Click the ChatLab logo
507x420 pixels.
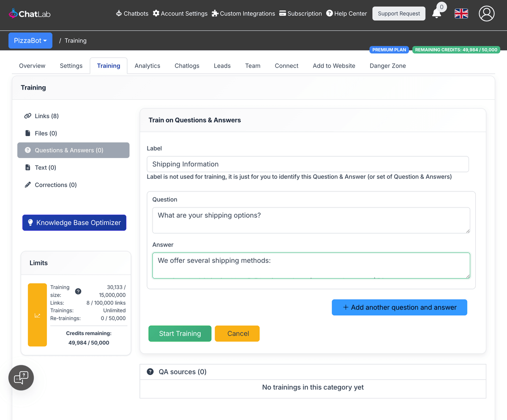pyautogui.click(x=29, y=13)
